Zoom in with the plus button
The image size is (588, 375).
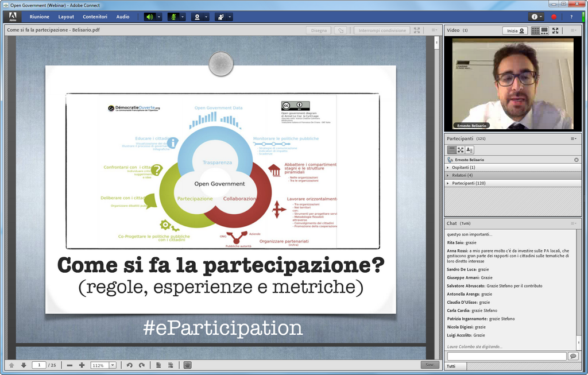point(82,365)
